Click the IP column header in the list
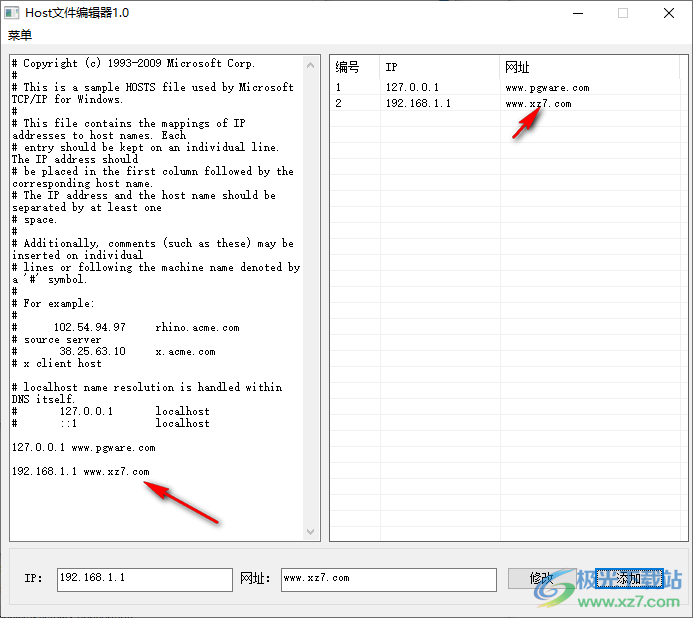Screen dimensions: 693x618 tap(392, 68)
